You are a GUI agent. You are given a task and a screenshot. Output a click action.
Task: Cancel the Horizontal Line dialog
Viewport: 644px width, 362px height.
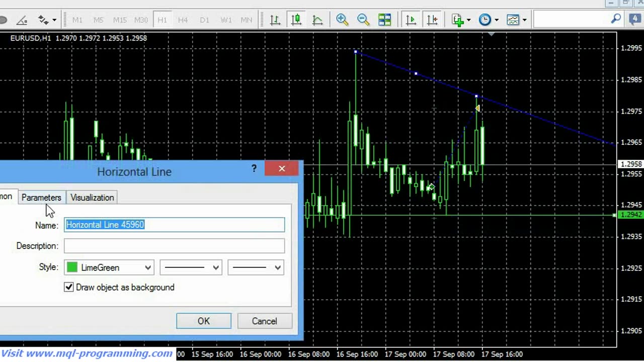click(x=265, y=321)
